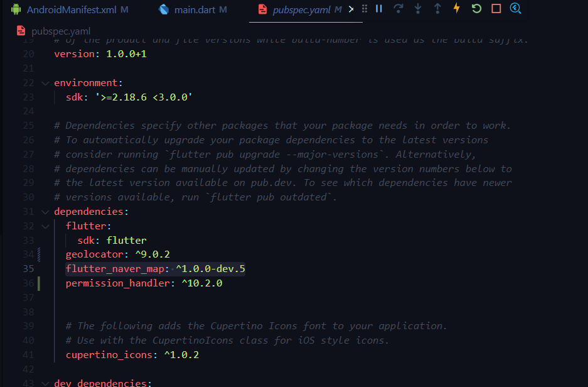Click the environment: key

pos(88,82)
